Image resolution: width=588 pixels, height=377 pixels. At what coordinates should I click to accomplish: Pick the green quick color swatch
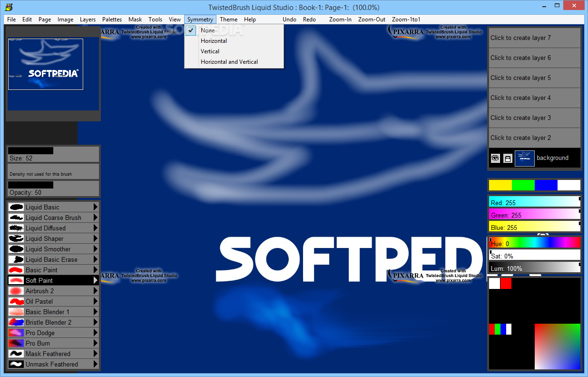[x=523, y=185]
